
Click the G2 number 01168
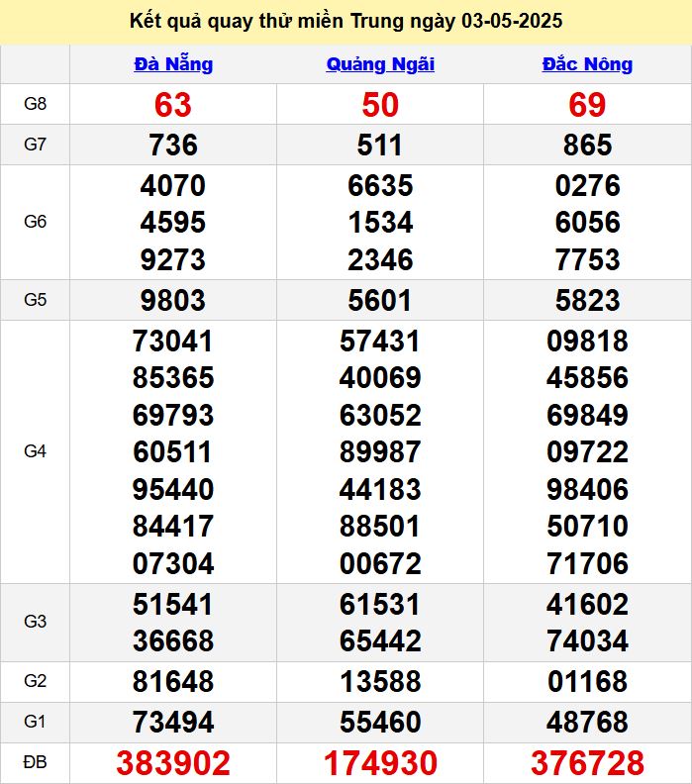pyautogui.click(x=587, y=681)
